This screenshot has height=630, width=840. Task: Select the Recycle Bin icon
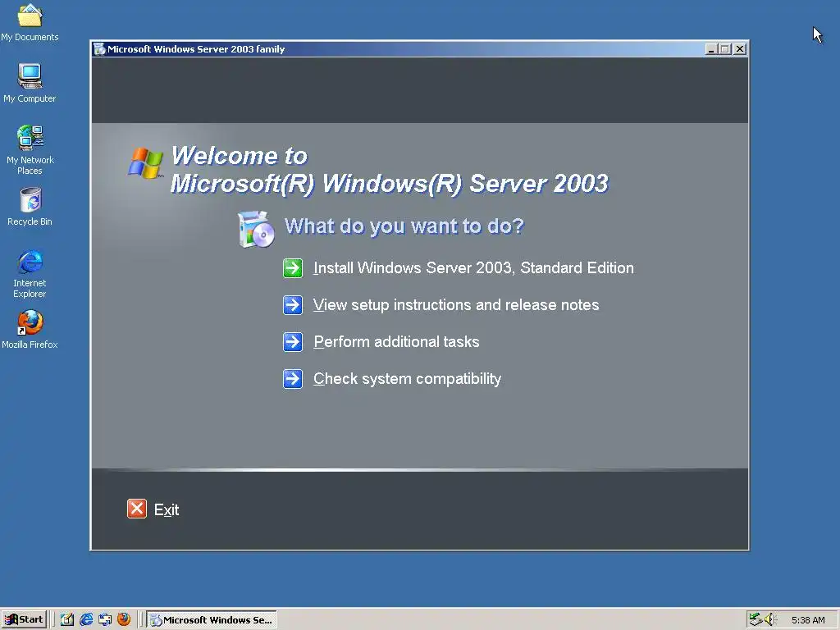30,207
